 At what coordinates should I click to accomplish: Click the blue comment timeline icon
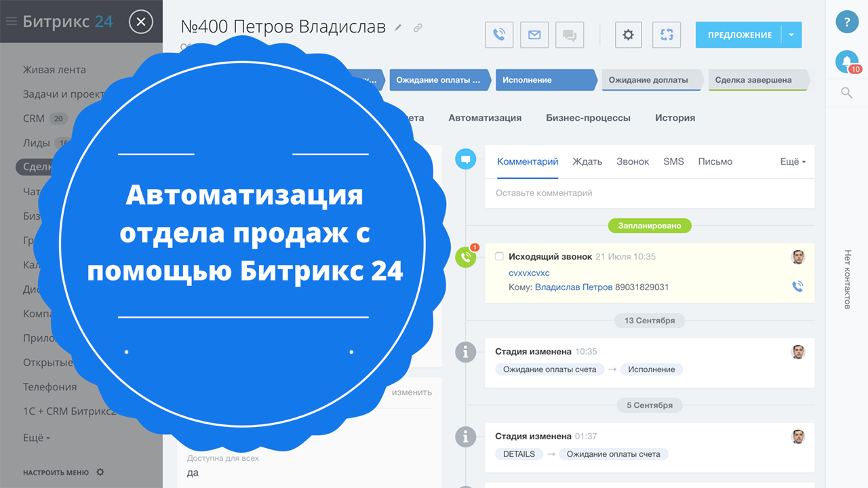[x=465, y=160]
